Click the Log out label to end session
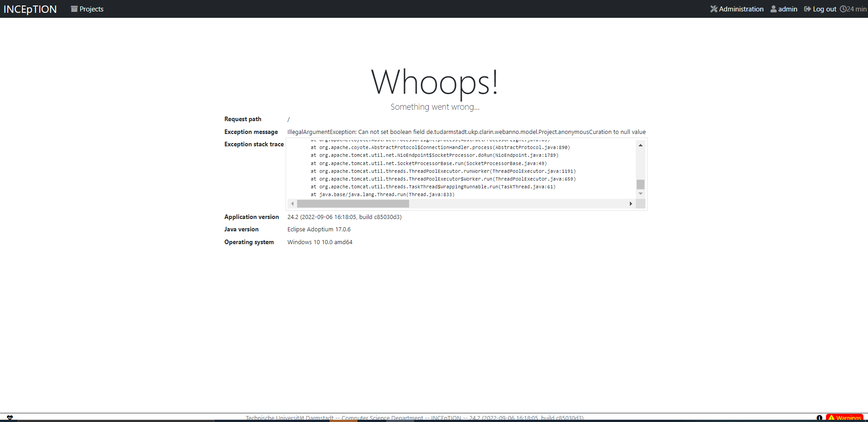868x422 pixels. [824, 9]
